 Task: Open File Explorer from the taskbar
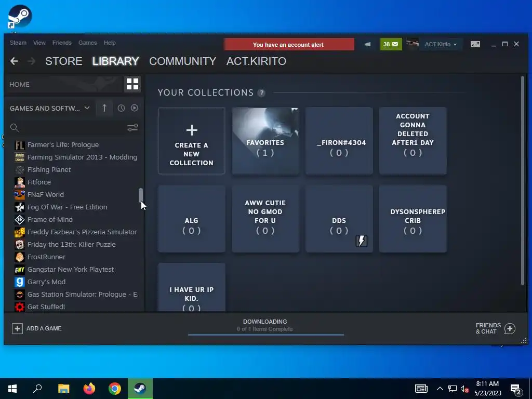coord(63,389)
